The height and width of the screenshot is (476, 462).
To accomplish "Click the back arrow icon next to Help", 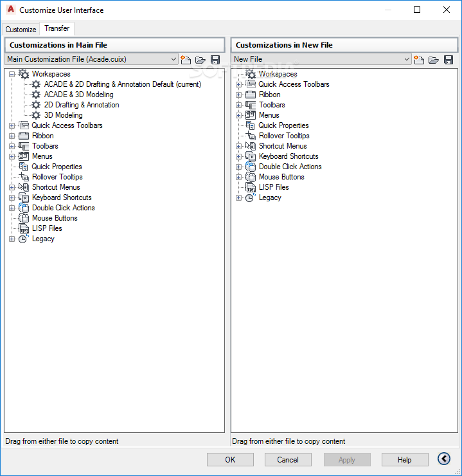I will click(x=444, y=459).
